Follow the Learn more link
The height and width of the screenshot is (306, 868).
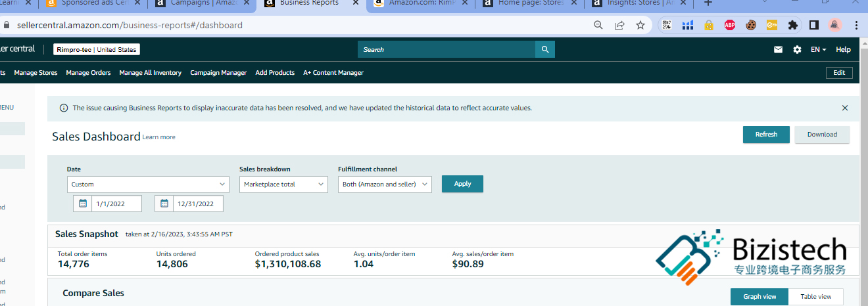tap(159, 137)
